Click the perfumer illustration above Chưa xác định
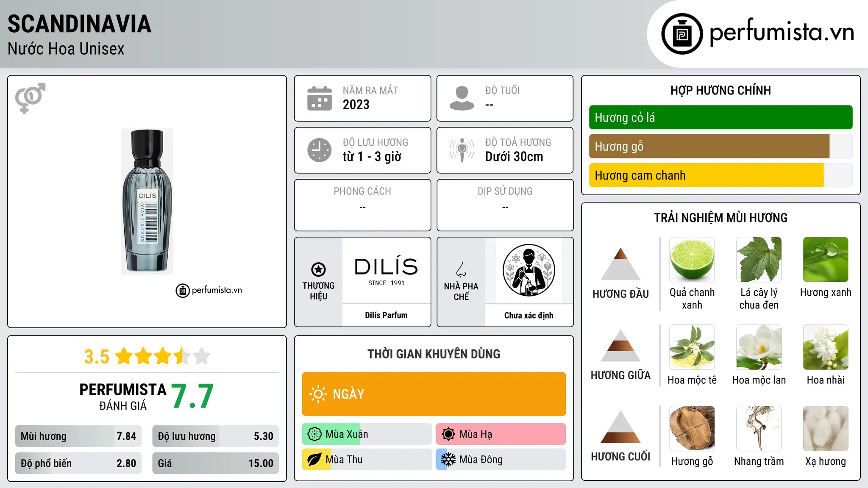The height and width of the screenshot is (488, 868). 529,270
